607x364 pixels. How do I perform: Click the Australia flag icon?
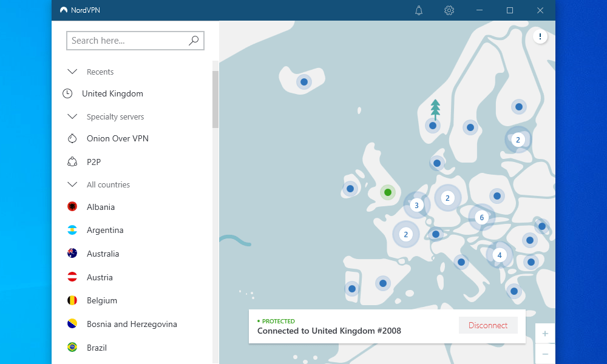tap(72, 254)
